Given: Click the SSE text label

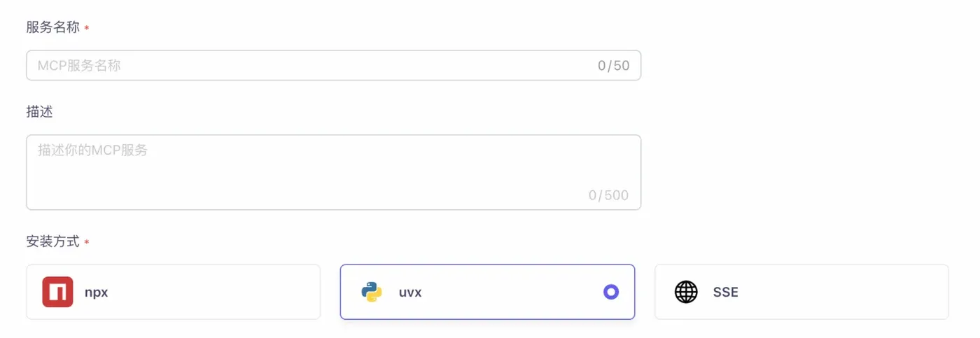Looking at the screenshot, I should pyautogui.click(x=725, y=292).
